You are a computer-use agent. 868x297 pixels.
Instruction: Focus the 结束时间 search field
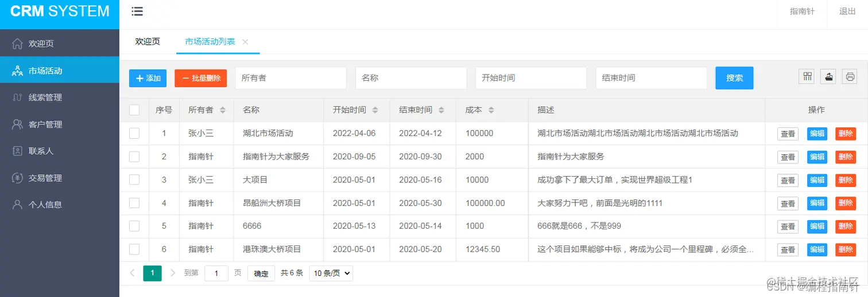(652, 78)
